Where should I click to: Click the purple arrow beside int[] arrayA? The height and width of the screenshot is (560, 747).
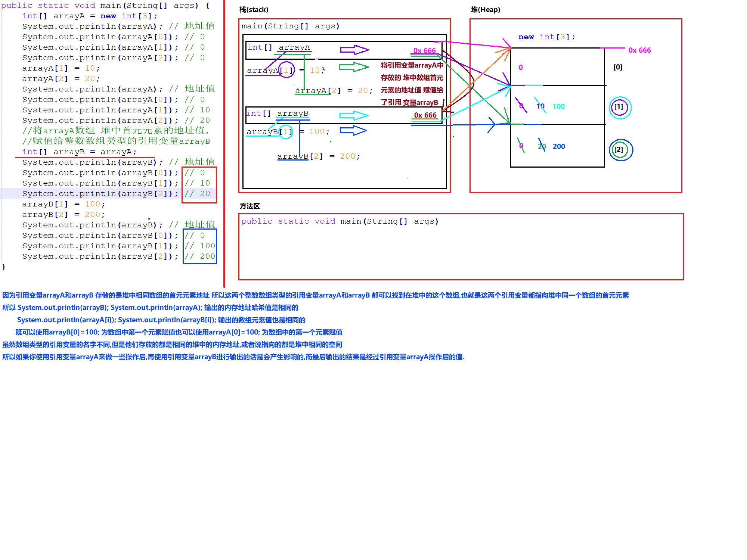[x=354, y=50]
